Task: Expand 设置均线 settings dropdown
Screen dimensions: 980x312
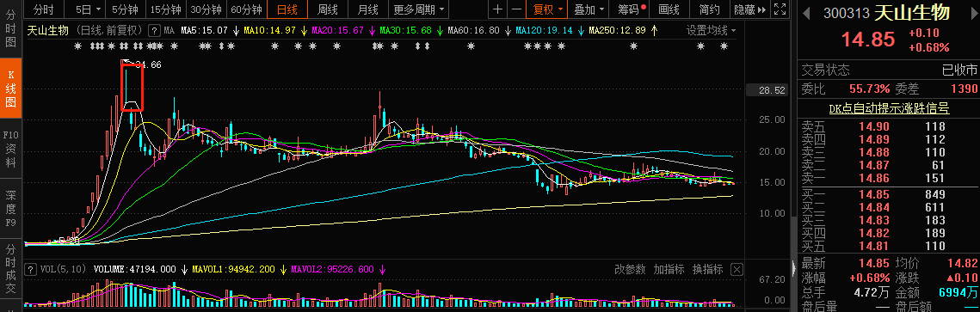Action: [712, 31]
